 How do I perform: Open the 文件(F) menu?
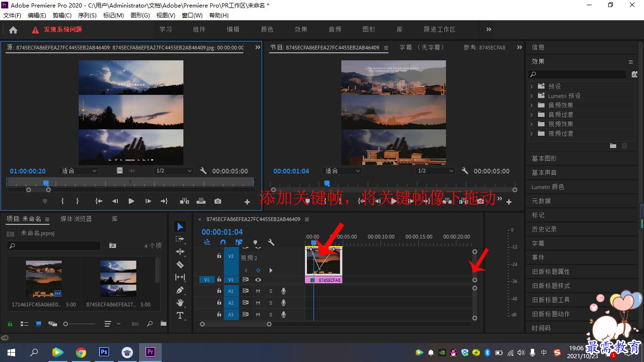pyautogui.click(x=12, y=15)
